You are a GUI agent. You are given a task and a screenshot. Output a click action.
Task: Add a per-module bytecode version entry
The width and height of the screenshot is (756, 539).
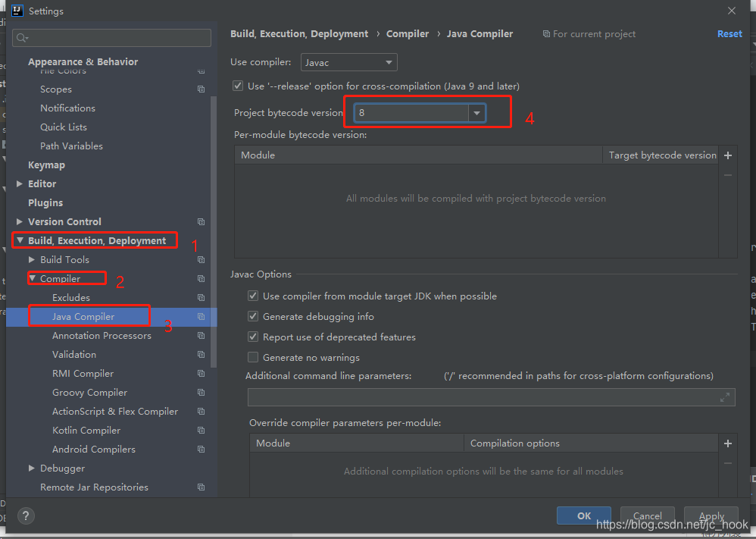click(728, 155)
